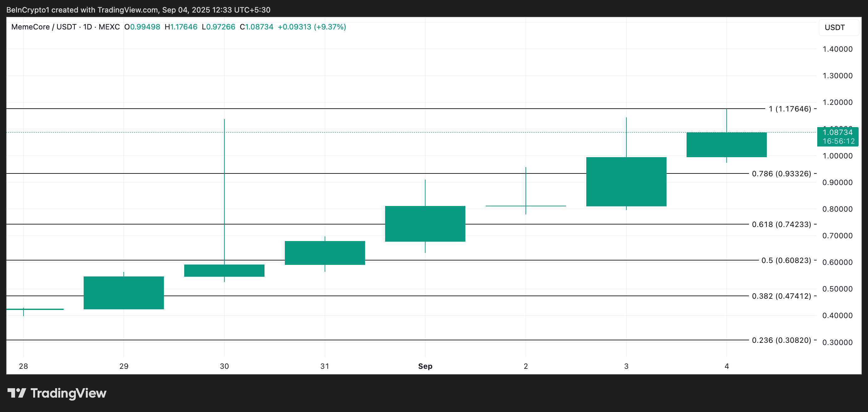Select the 0.5 (0.60823) Fibonacci level label
868x412 pixels.
click(x=786, y=260)
